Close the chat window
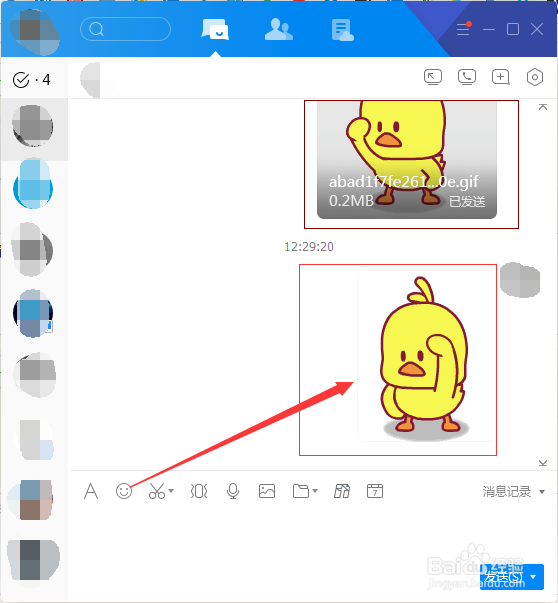The image size is (558, 603). point(537,29)
